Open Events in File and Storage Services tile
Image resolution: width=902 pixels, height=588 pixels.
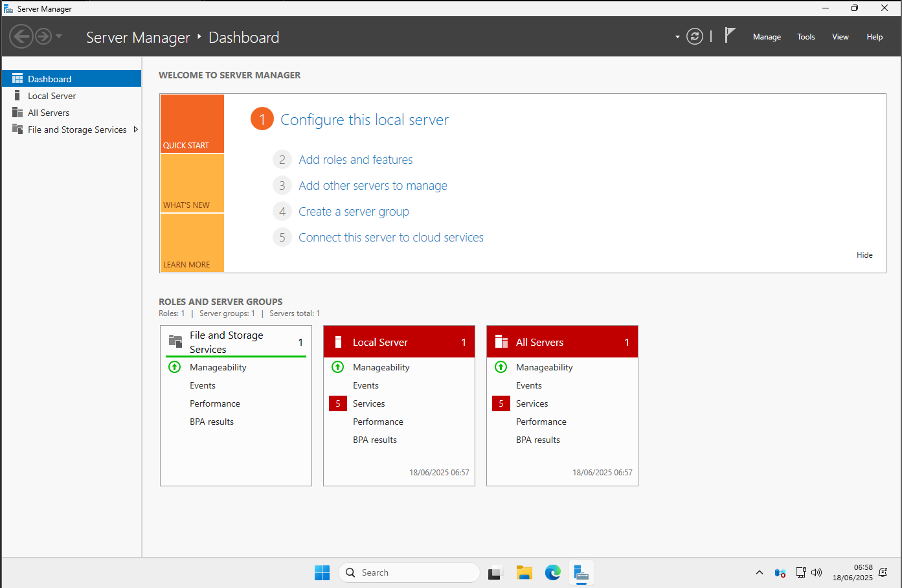click(203, 385)
